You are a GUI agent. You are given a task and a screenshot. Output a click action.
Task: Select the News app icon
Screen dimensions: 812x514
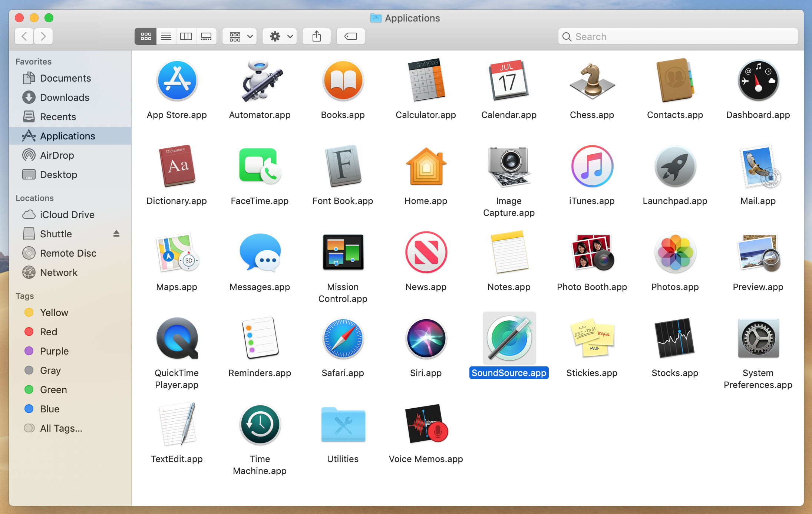point(426,252)
